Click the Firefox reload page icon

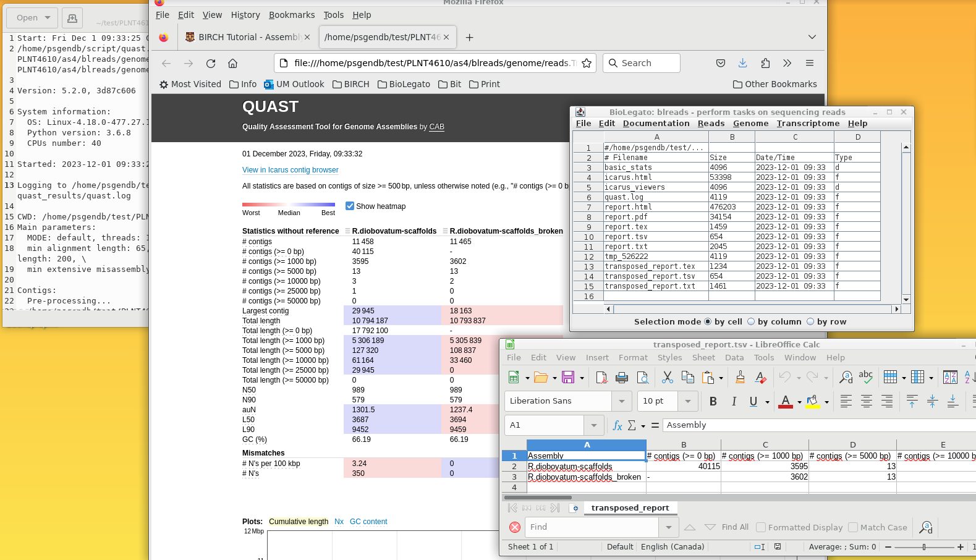pos(211,63)
